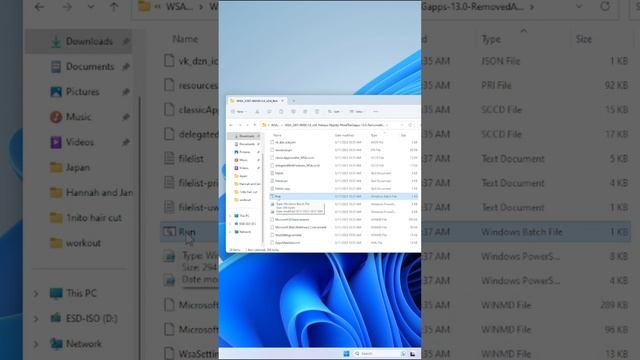Close the WSA folder tab in the center window
The image size is (640, 360).
(x=282, y=100)
